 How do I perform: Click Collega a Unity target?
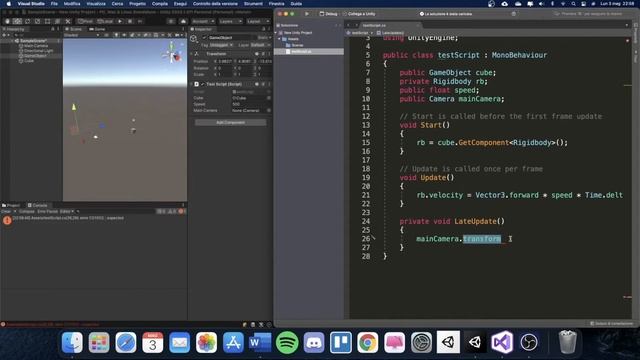360,14
